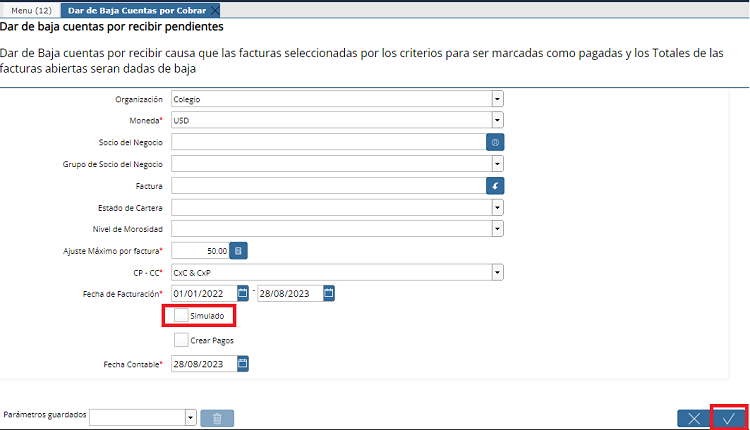Viewport: 750px width, 430px height.
Task: Enable the Simulado checkbox
Action: pyautogui.click(x=181, y=316)
